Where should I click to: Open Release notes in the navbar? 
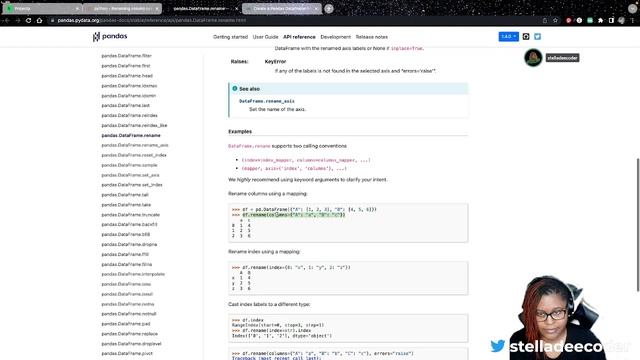click(x=371, y=37)
